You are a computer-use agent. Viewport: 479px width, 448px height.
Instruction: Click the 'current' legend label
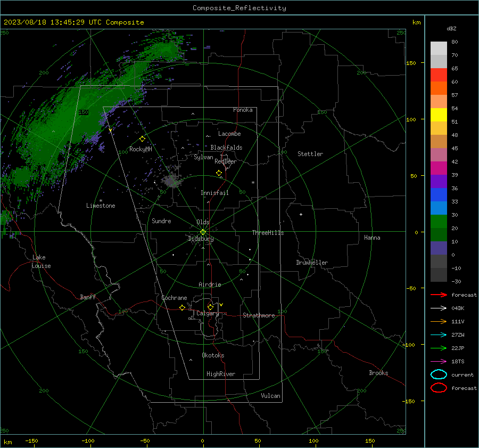click(x=463, y=374)
